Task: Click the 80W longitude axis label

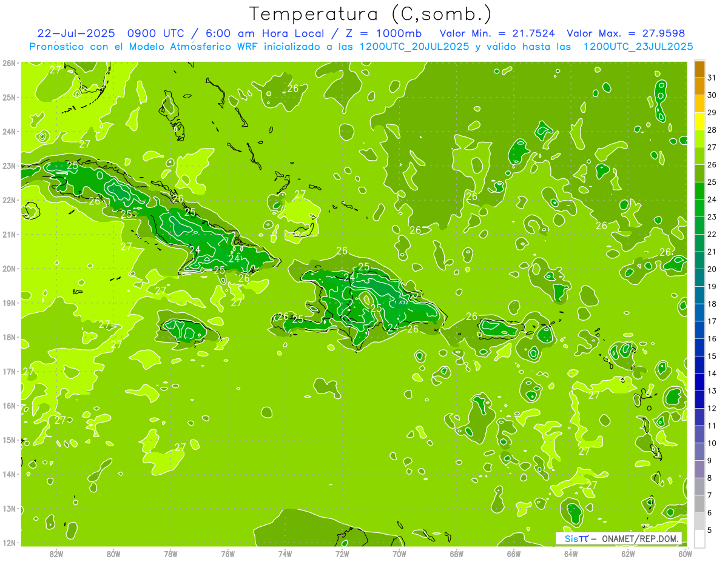Action: pos(113,554)
